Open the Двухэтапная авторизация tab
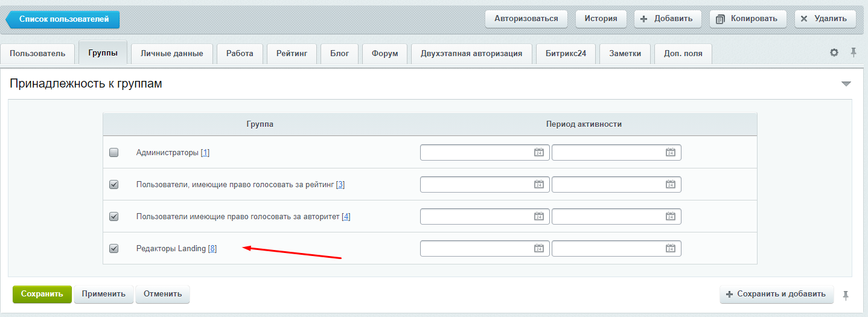868x317 pixels. tap(471, 54)
